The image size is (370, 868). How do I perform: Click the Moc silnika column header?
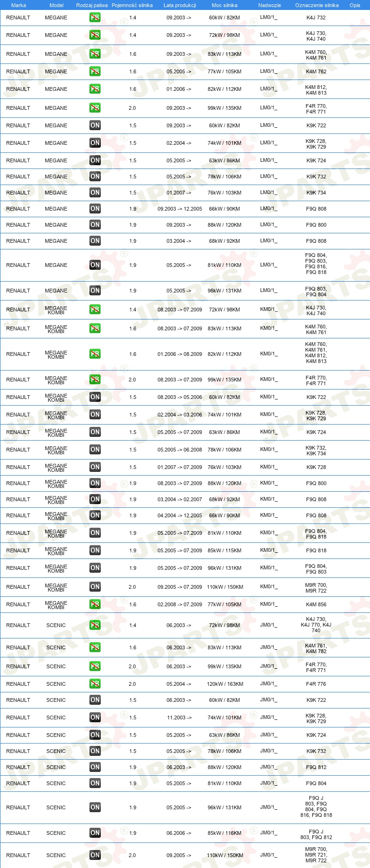pyautogui.click(x=225, y=5)
